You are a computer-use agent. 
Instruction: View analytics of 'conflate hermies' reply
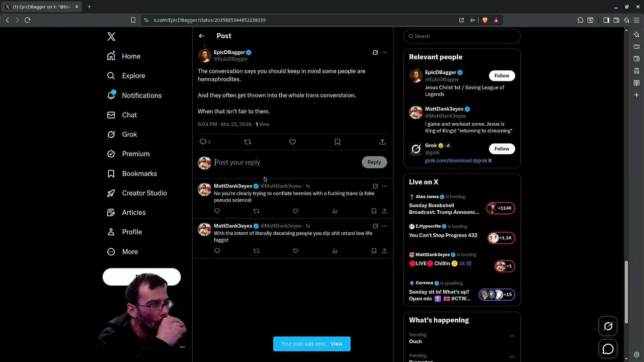[335, 211]
